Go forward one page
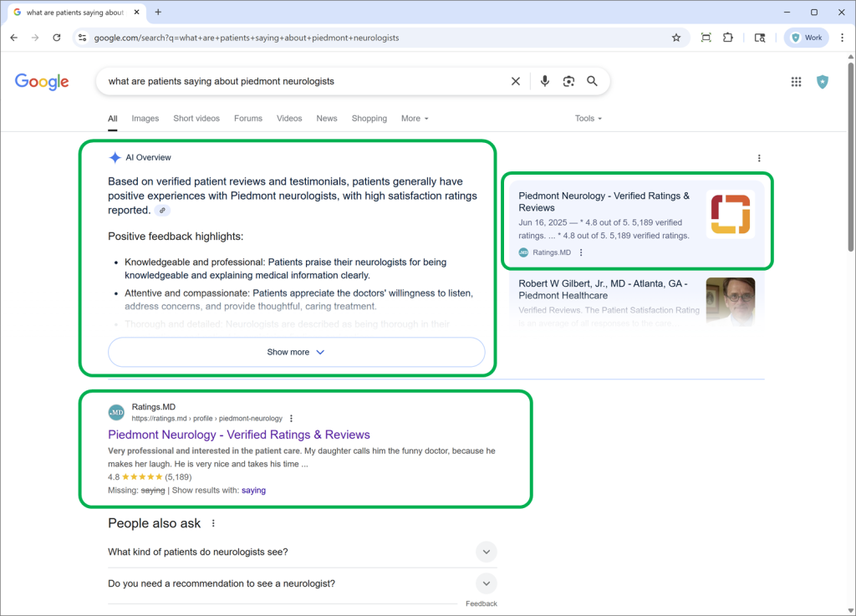This screenshot has width=856, height=616. pyautogui.click(x=35, y=38)
